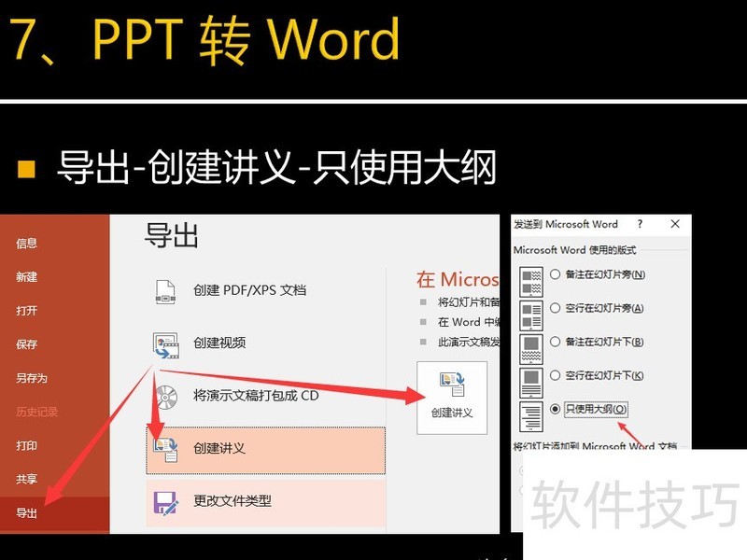
Task: Click the 在 Microsoft Word heading text
Action: [458, 279]
